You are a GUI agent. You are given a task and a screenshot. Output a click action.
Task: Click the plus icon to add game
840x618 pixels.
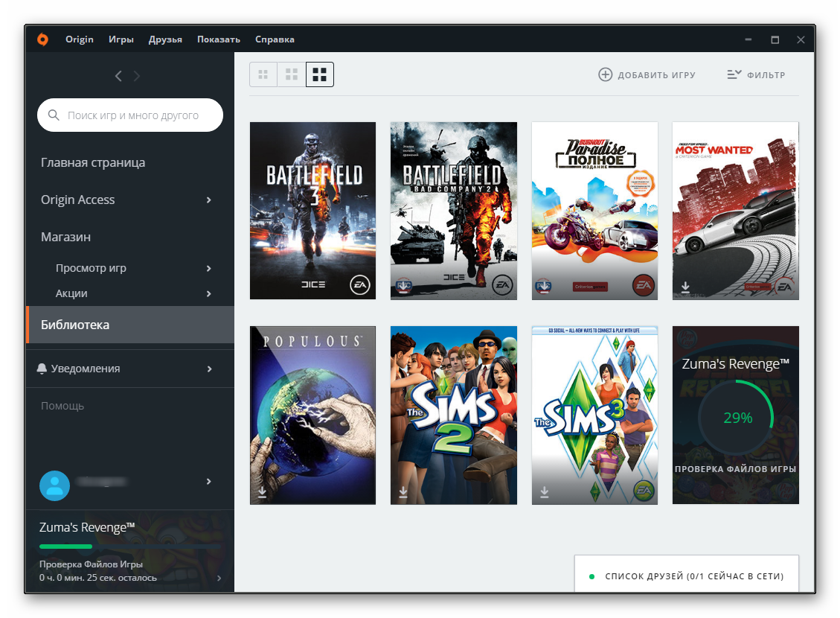tap(606, 74)
